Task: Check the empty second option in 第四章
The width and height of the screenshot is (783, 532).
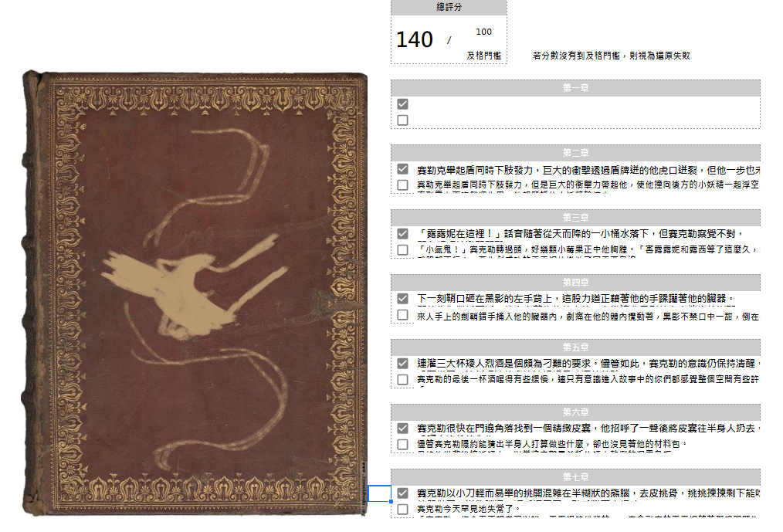Action: tap(402, 315)
